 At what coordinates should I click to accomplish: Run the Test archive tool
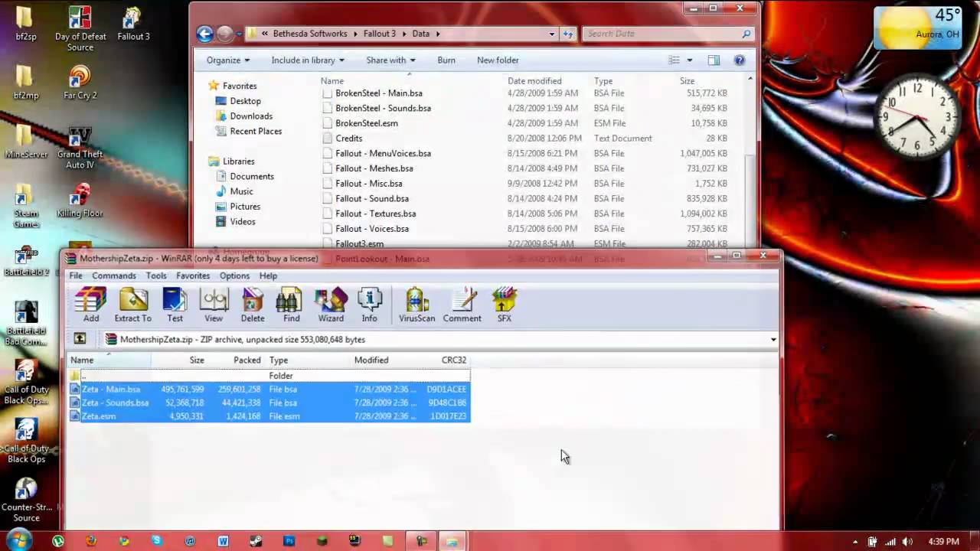point(175,305)
